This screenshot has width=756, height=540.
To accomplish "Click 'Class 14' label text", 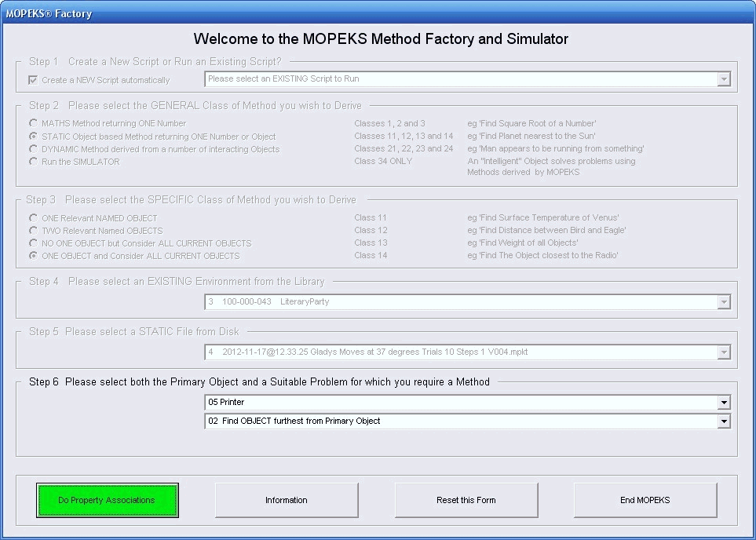I will coord(371,255).
